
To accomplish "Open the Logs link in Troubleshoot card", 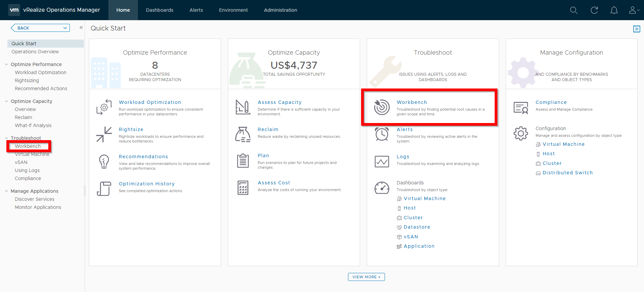I will pyautogui.click(x=403, y=157).
